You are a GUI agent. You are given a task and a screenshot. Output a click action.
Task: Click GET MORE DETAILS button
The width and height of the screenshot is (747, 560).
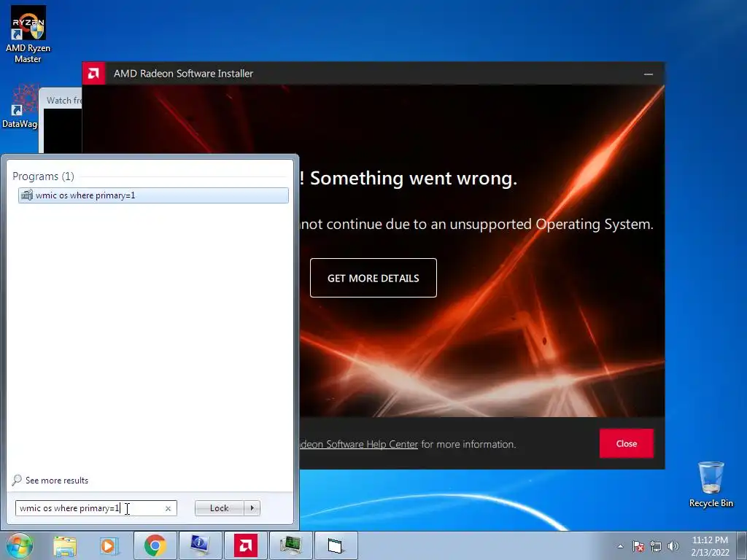373,278
